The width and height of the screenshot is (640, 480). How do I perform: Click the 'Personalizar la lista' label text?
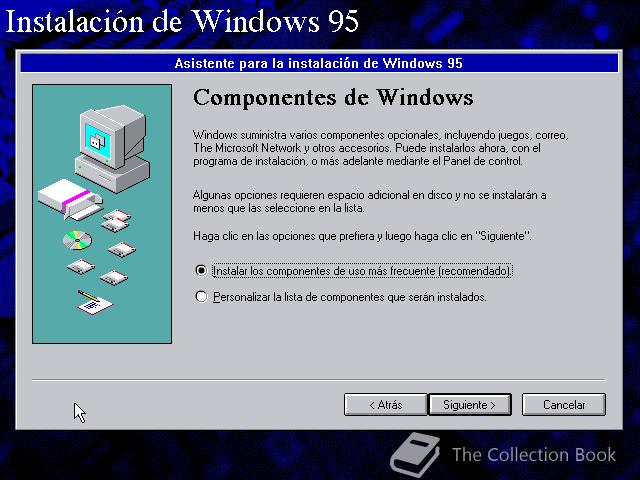[x=350, y=297]
